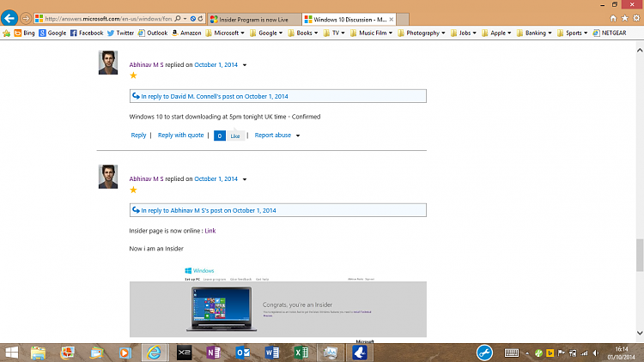This screenshot has height=362, width=644.
Task: Click the volume speaker tray icon
Action: pos(596,353)
